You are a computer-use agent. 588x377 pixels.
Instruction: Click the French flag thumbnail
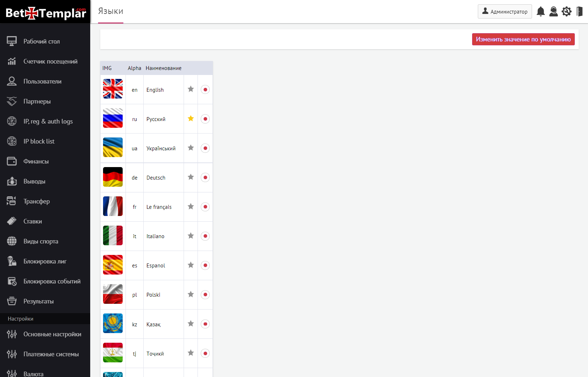[113, 206]
